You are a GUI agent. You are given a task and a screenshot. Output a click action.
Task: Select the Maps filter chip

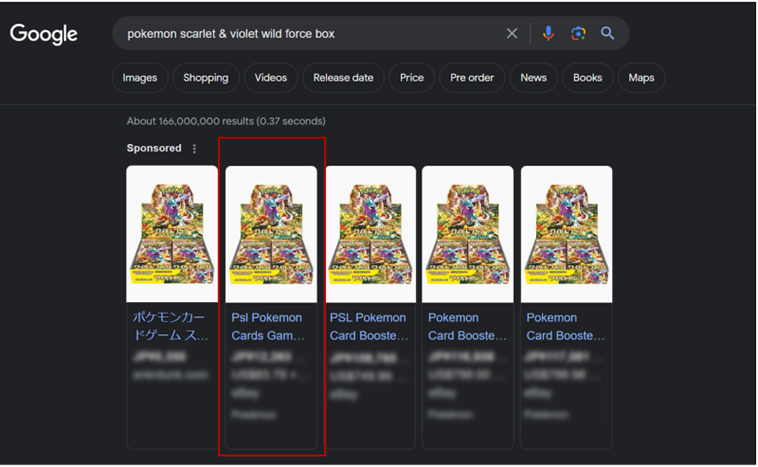641,78
